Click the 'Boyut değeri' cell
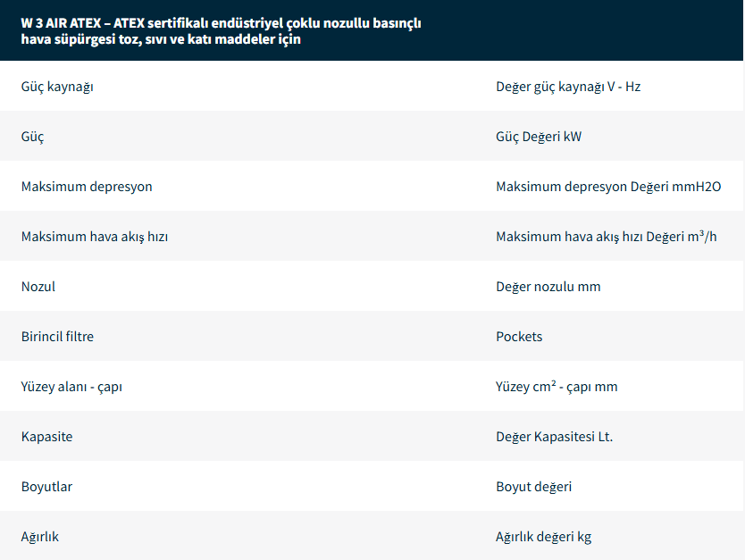 [x=533, y=487]
